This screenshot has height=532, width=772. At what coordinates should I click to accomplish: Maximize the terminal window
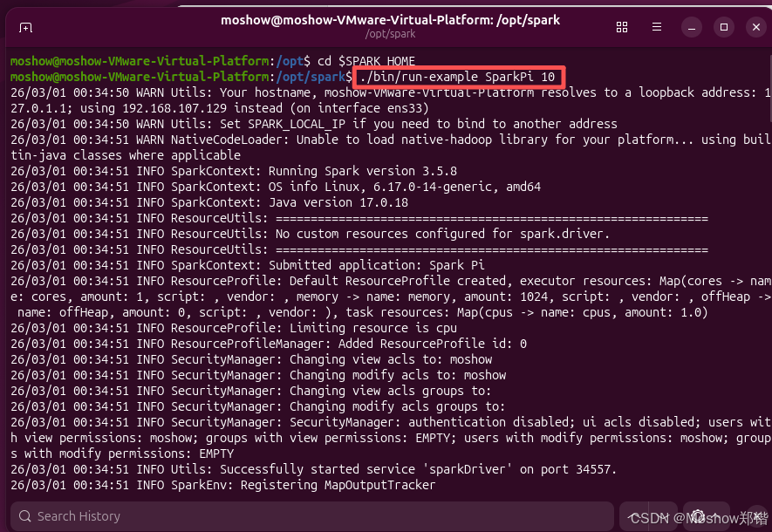coord(724,27)
